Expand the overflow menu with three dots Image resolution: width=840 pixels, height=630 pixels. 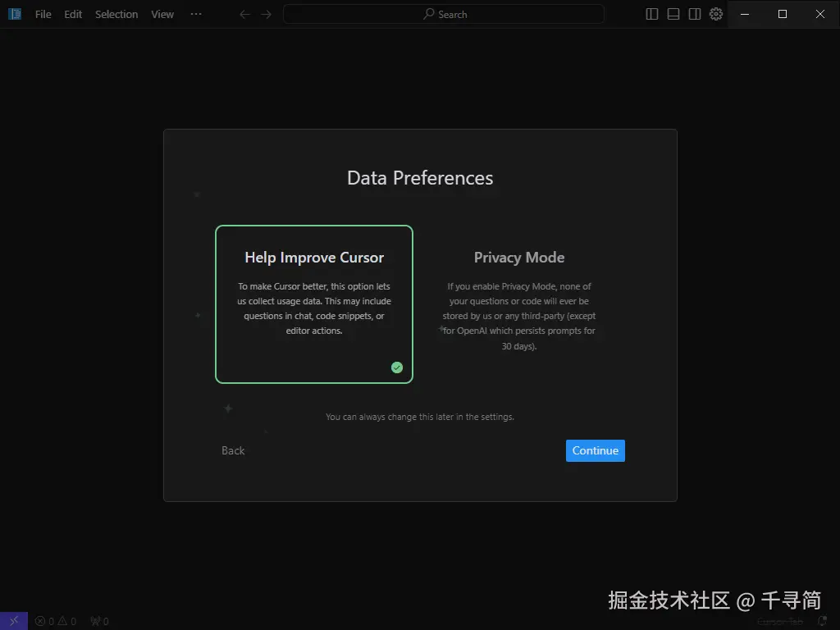pyautogui.click(x=196, y=15)
